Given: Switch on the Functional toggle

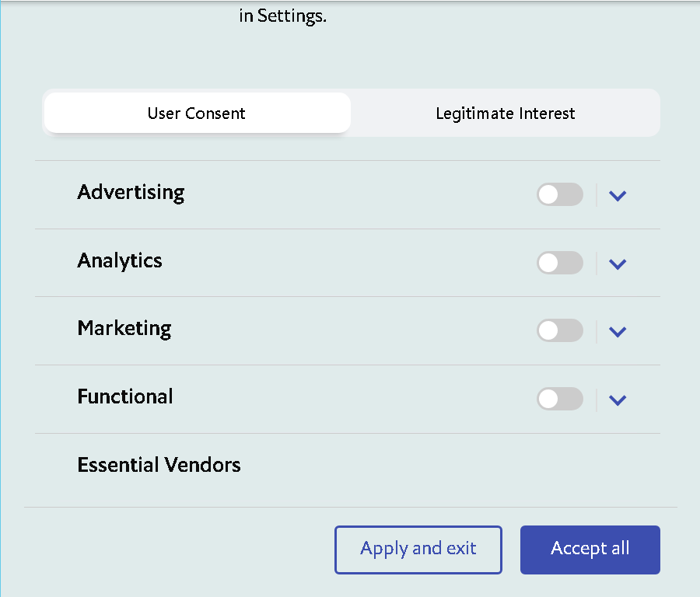Looking at the screenshot, I should point(560,399).
